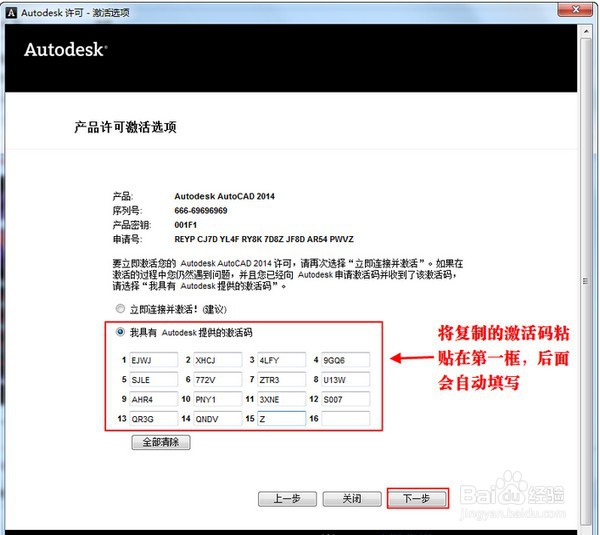
Task: Click activation code field 12 containing S007
Action: 346,399
